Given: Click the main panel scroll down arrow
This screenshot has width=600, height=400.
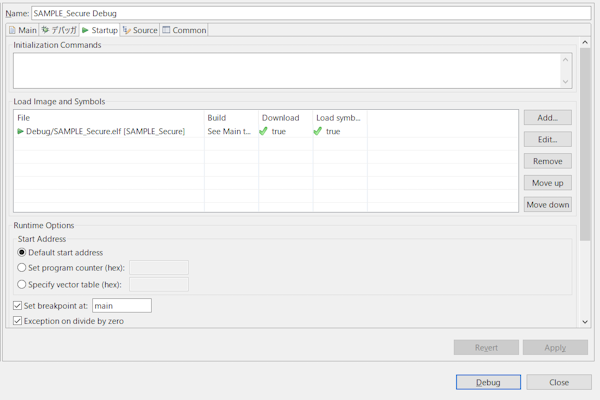Looking at the screenshot, I should 585,322.
